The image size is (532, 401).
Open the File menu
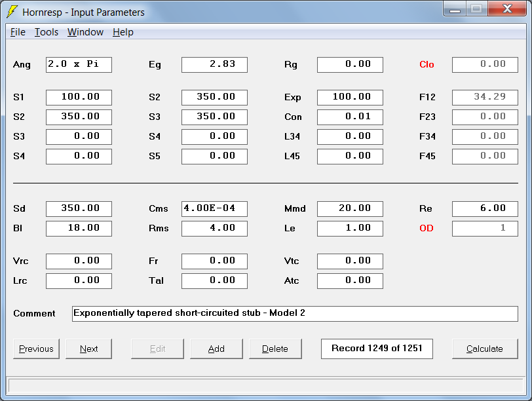point(18,32)
